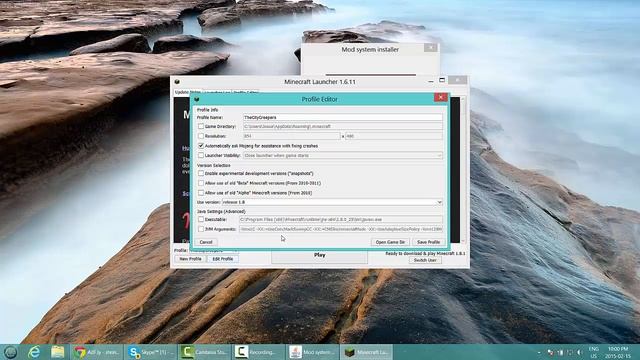Click the Save Profile button
Viewport: 640px width, 360px height.
click(428, 242)
